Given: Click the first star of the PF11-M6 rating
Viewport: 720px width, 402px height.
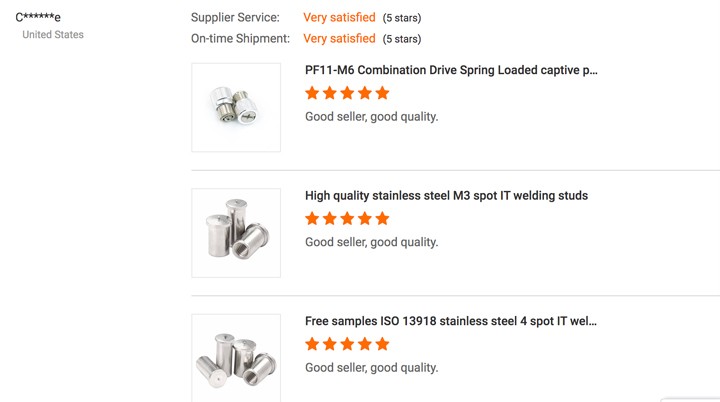Looking at the screenshot, I should click(312, 93).
